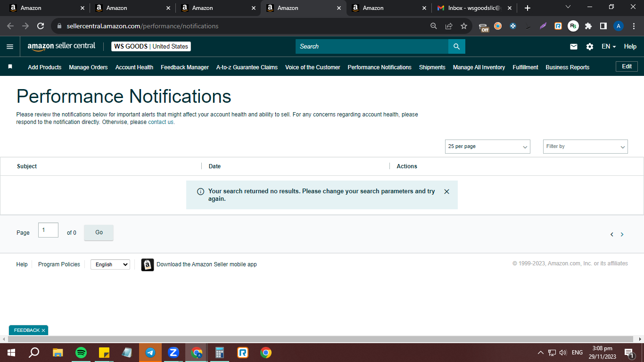Image resolution: width=644 pixels, height=362 pixels.
Task: Bookmark this page with star icon
Action: 464,26
